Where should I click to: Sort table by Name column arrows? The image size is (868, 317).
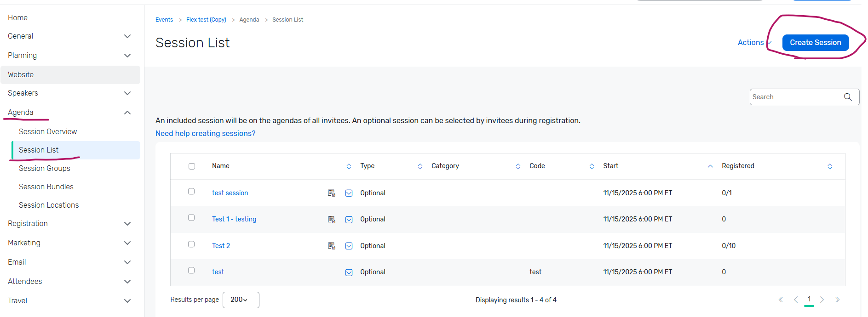349,166
